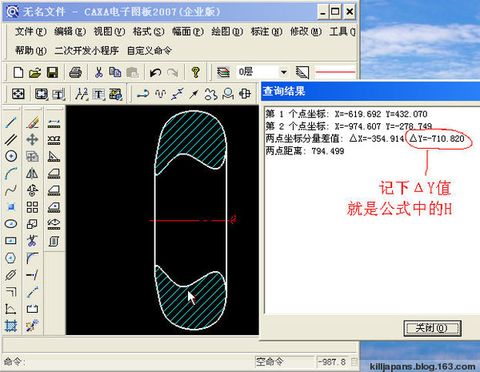Screen dimensions: 480x372
Task: Select the Extend line tool icon
Action: [32, 275]
